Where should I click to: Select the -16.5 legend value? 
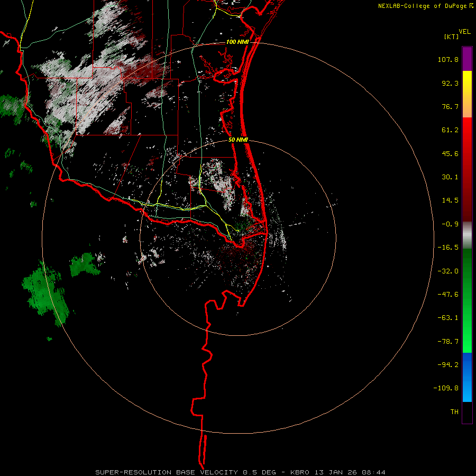coord(448,248)
